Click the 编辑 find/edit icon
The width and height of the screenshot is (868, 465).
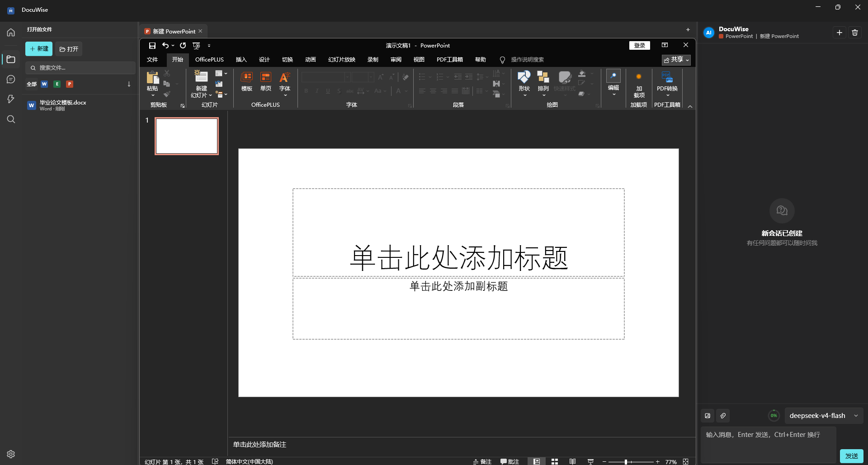613,76
